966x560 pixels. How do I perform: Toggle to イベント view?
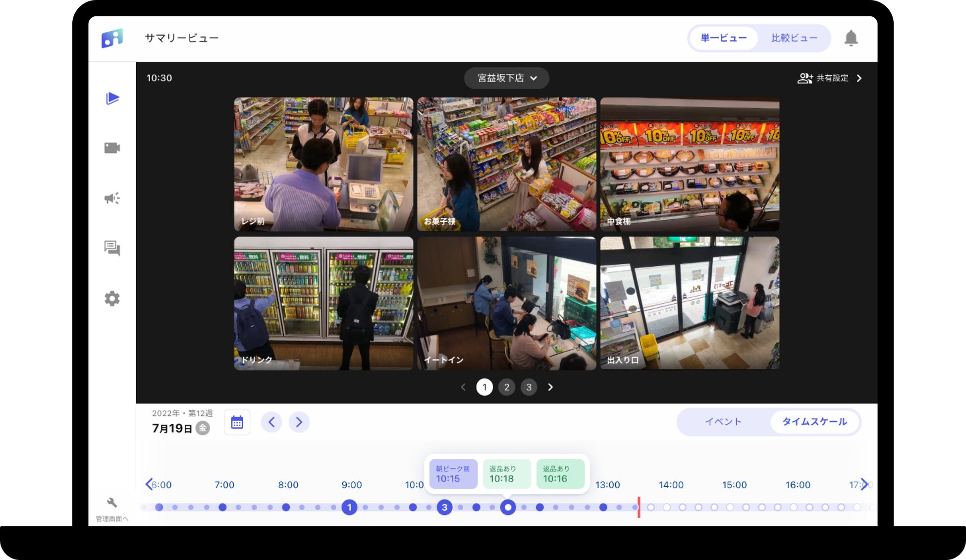click(x=723, y=422)
